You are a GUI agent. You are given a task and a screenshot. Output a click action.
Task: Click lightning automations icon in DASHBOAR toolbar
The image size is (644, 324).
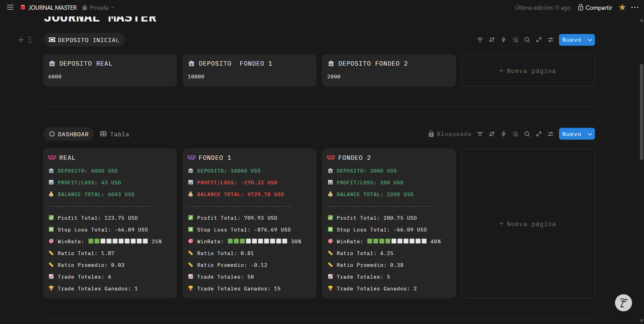coord(504,134)
